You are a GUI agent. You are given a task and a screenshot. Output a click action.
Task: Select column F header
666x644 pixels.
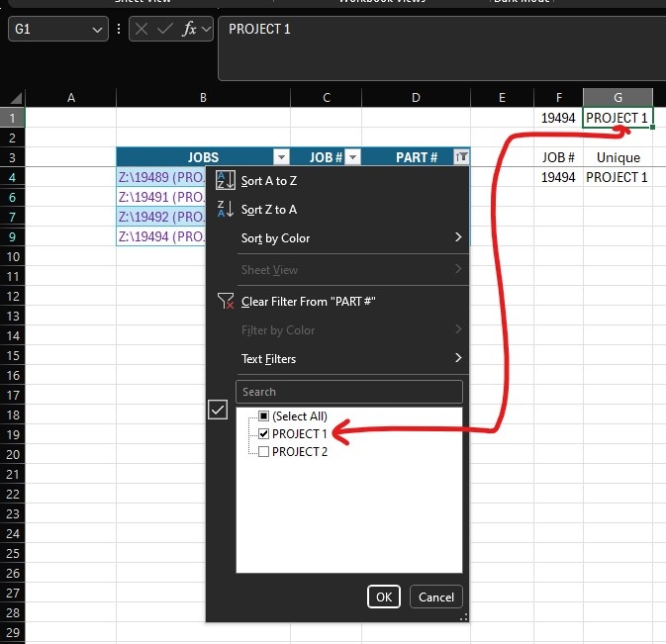(x=558, y=98)
